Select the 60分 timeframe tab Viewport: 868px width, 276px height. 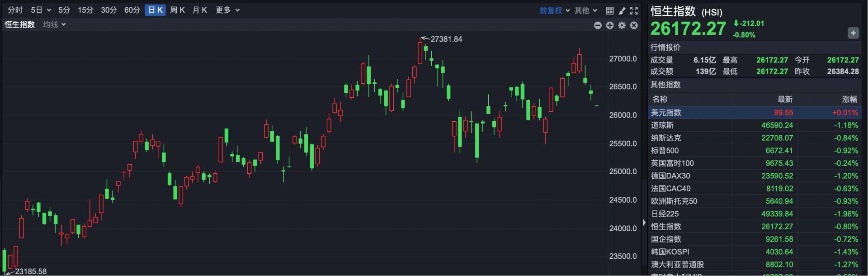point(132,10)
